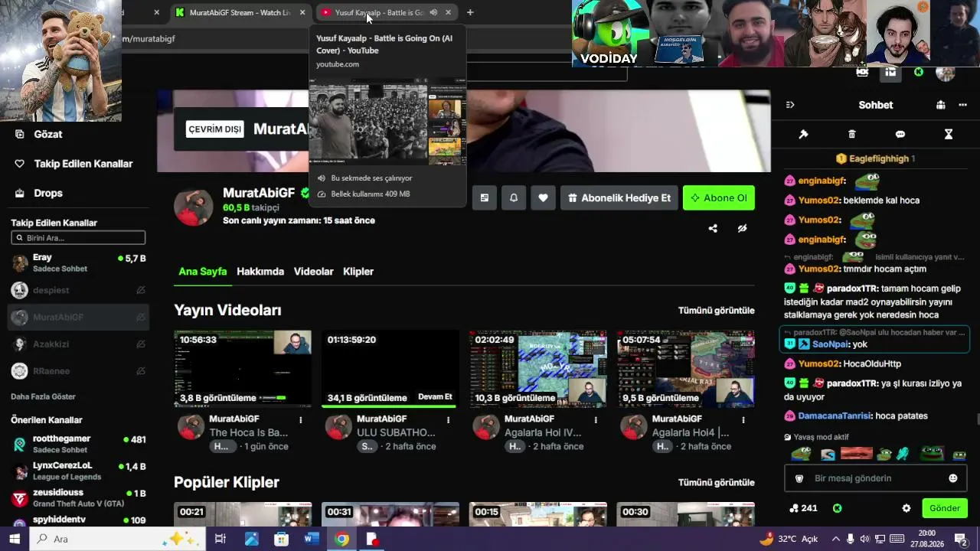Open Takip Edilen Kanallar heart icon
The height and width of the screenshot is (551, 980).
click(x=20, y=164)
